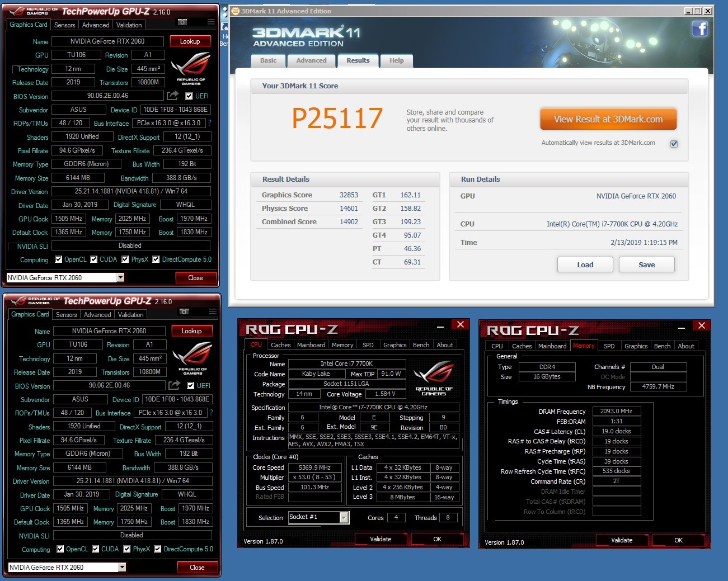Click the P25117 score text

point(337,119)
